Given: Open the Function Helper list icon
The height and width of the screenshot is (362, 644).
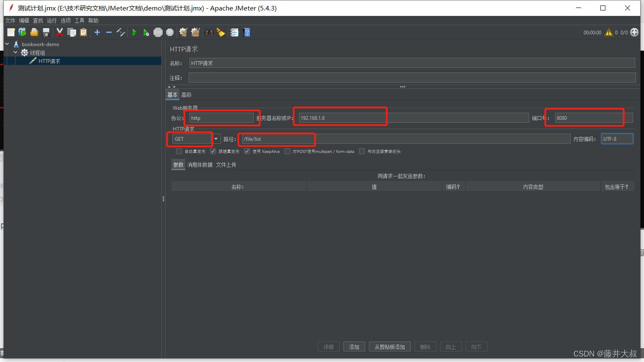Looking at the screenshot, I should point(234,32).
